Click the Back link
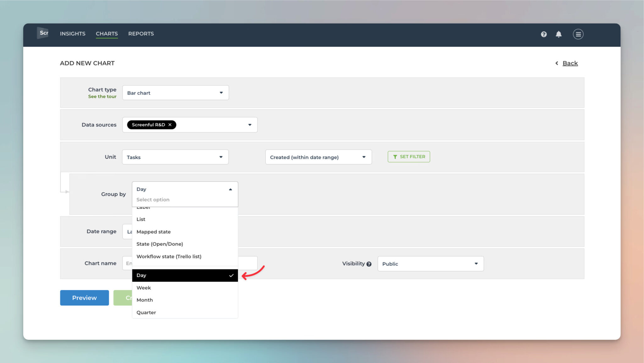The width and height of the screenshot is (644, 363). pyautogui.click(x=570, y=63)
